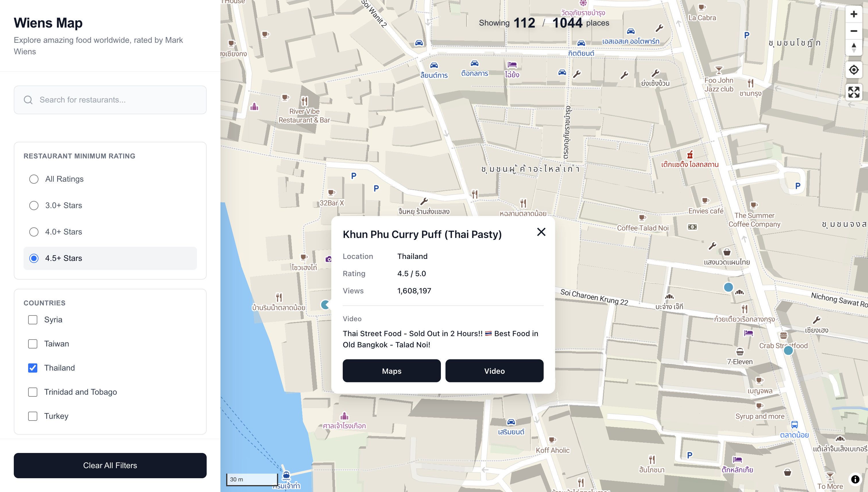This screenshot has width=868, height=492.
Task: Click the blue marker near Crab Streetfood
Action: coord(788,350)
